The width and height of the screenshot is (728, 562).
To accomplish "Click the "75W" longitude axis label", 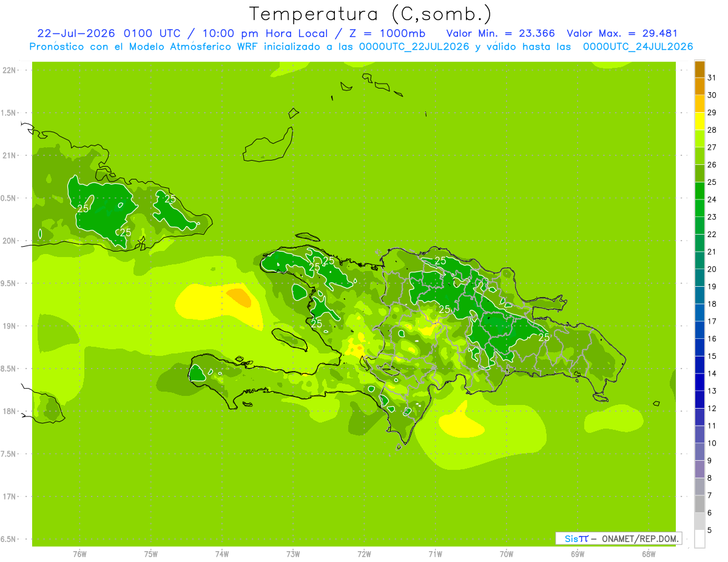I will point(151,554).
